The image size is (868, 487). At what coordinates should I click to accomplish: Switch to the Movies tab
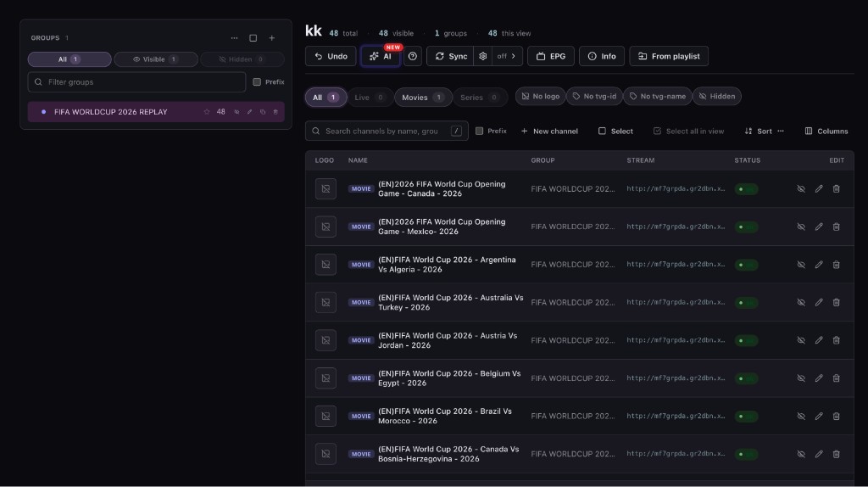coord(423,97)
